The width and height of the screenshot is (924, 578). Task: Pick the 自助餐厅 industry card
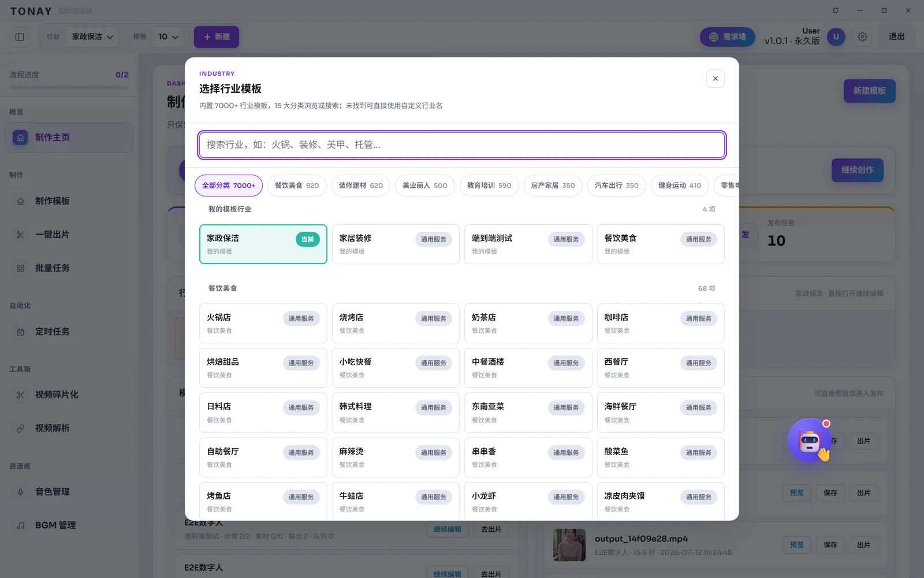tap(263, 457)
